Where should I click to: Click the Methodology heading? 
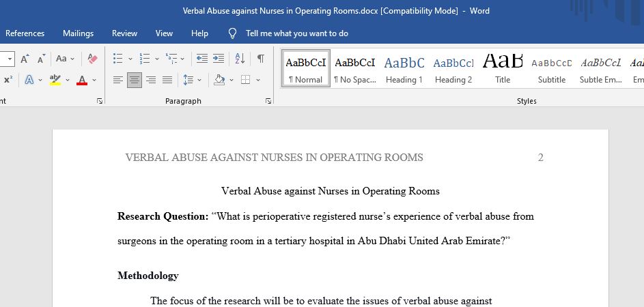coord(148,276)
